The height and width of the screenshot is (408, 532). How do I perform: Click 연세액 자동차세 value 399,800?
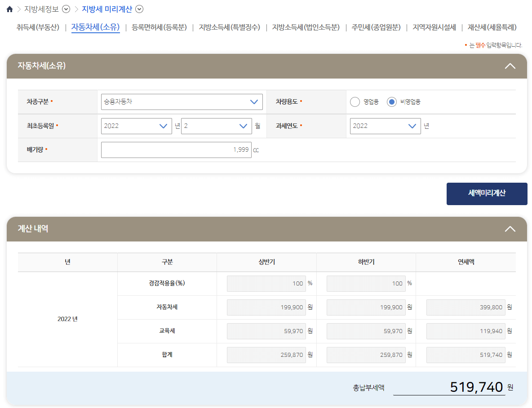click(x=466, y=307)
